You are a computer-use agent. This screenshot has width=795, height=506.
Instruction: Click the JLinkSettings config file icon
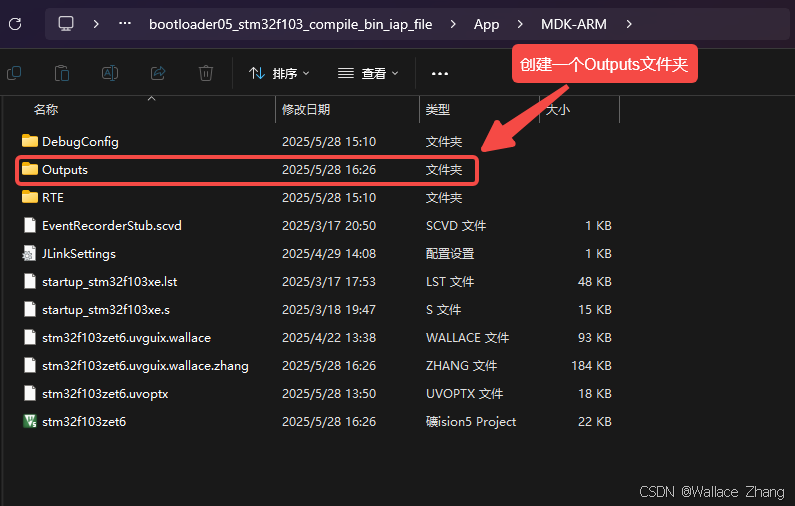29,253
